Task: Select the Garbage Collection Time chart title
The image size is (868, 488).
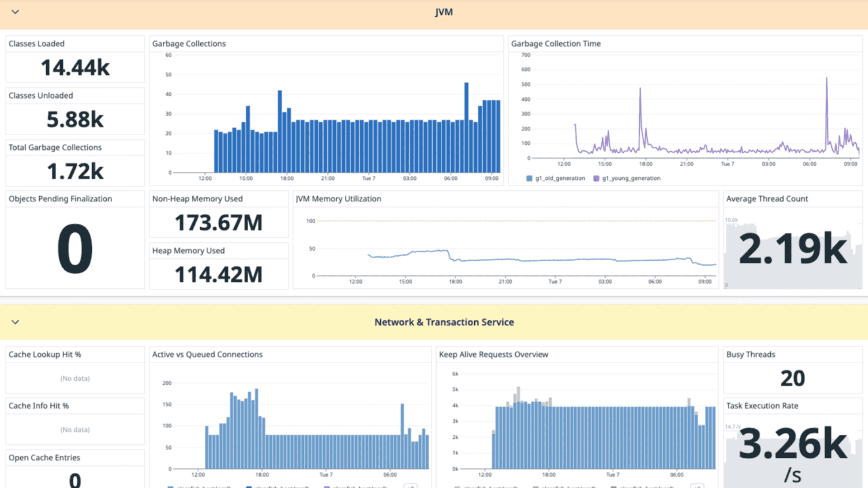Action: [556, 44]
